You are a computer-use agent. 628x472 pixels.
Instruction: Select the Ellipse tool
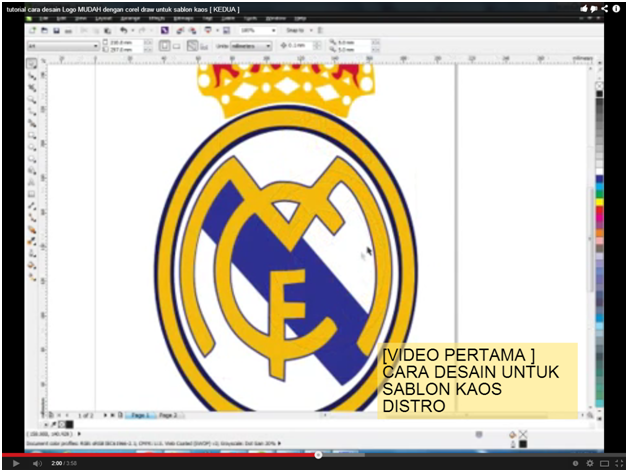32,147
